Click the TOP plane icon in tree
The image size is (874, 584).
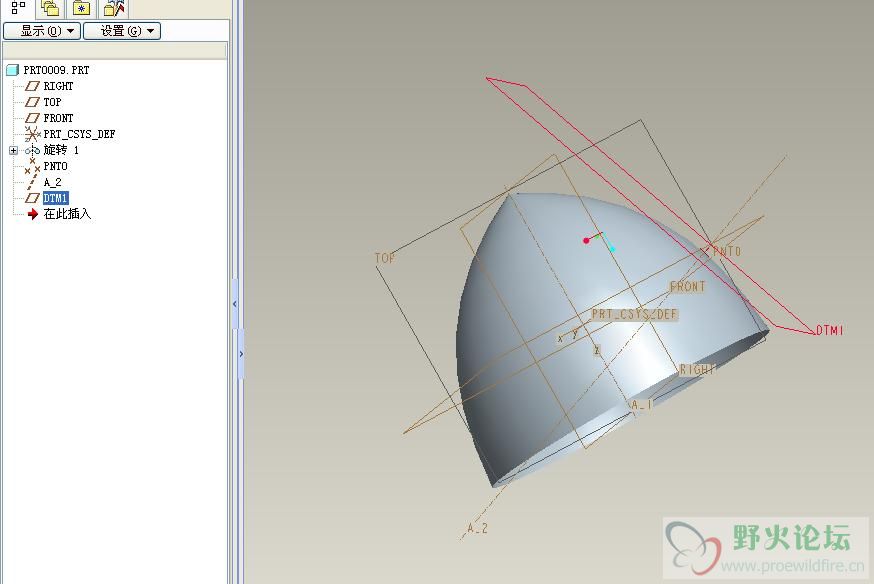coord(32,102)
